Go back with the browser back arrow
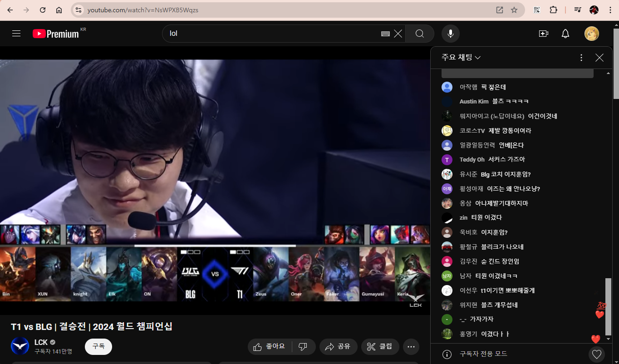619x364 pixels. click(10, 10)
